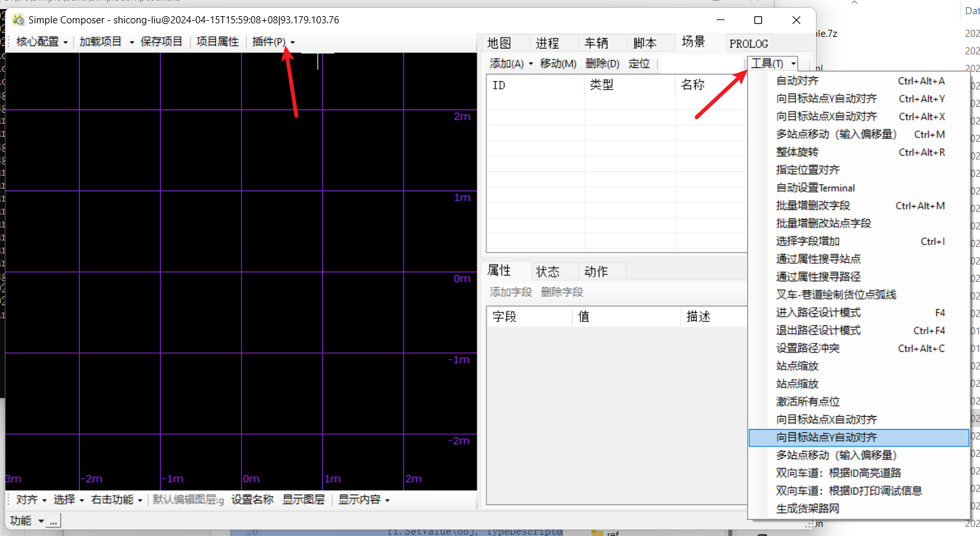Expand the 加载项目 dropdown

[106, 42]
